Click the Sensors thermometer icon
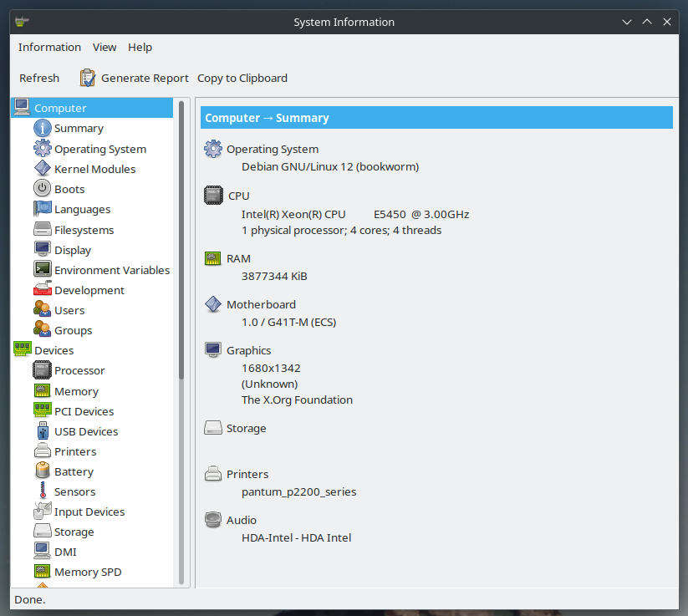 (42, 491)
